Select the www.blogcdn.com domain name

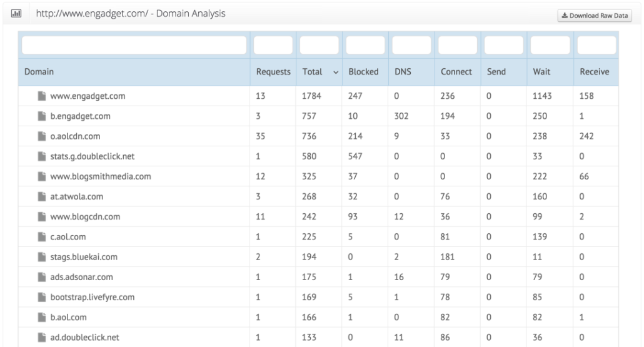[85, 217]
